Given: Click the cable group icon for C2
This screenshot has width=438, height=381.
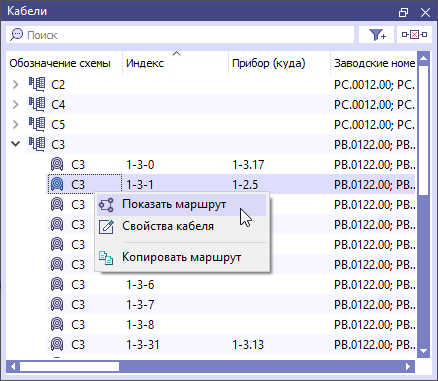Looking at the screenshot, I should point(37,84).
